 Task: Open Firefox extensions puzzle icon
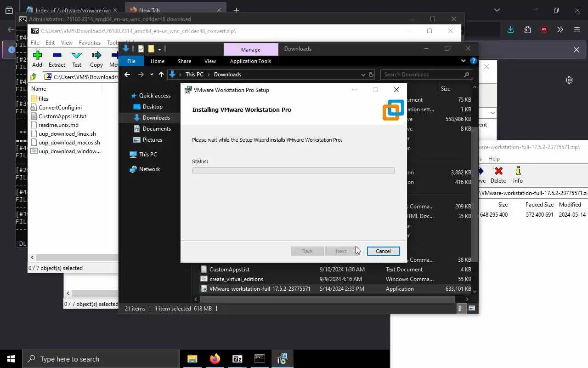coord(527,29)
